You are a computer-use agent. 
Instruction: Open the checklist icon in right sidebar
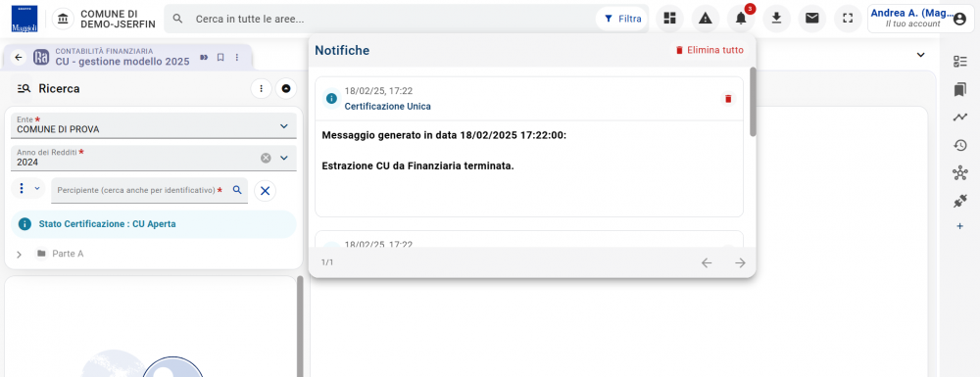pos(960,61)
